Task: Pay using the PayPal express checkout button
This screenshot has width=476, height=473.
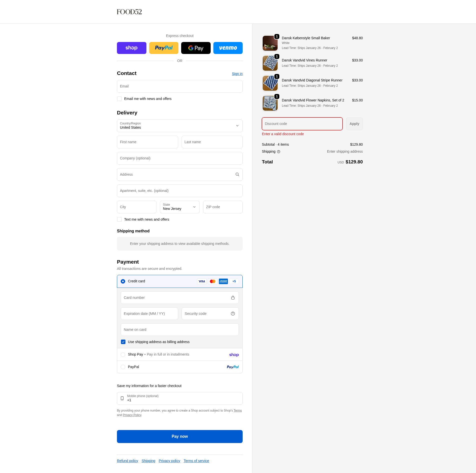Action: pyautogui.click(x=164, y=48)
